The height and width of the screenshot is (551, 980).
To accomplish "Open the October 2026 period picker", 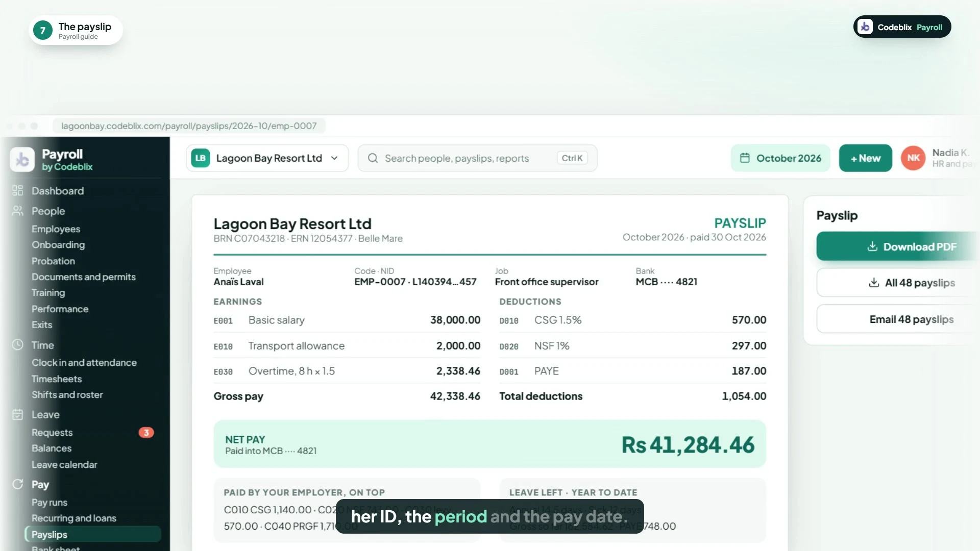I will click(x=780, y=158).
